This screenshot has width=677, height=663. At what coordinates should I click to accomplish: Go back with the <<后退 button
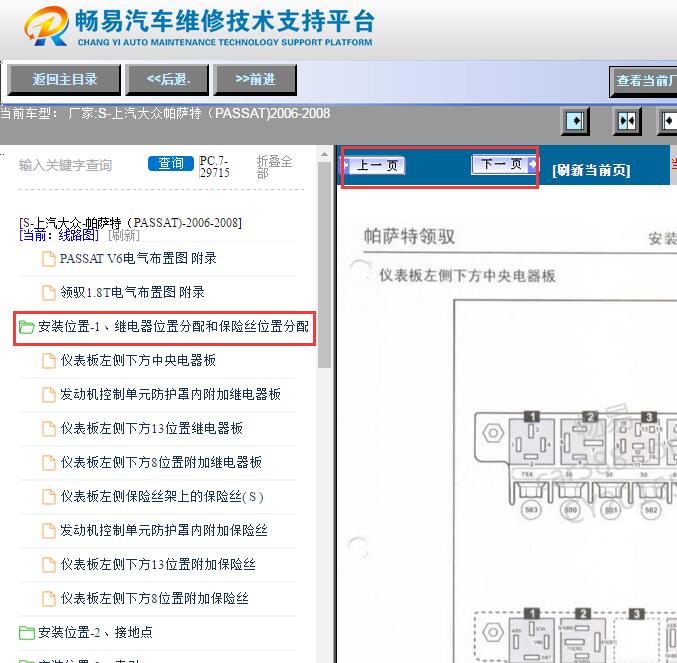pyautogui.click(x=168, y=80)
